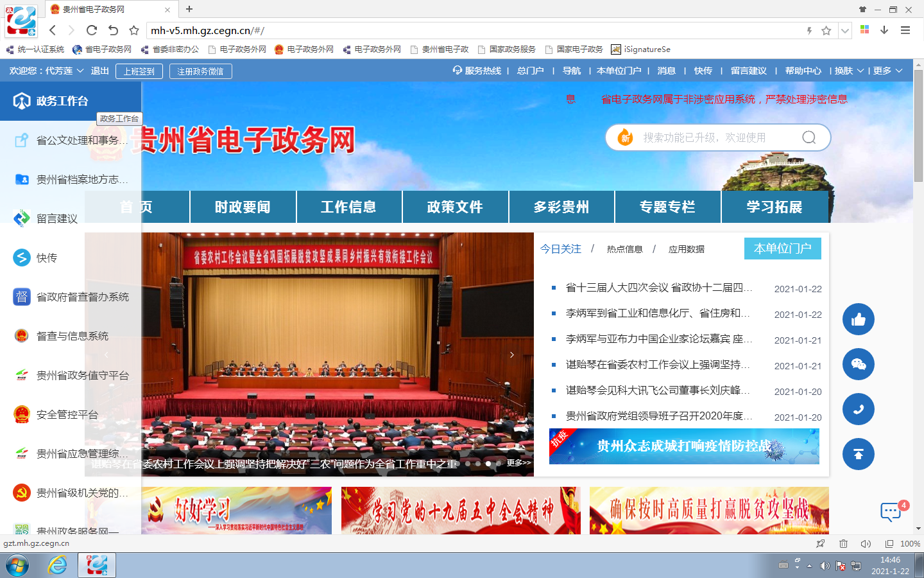Launch 省政府督查督办系统 from the sidebar
Image resolution: width=924 pixels, height=578 pixels.
click(22, 297)
